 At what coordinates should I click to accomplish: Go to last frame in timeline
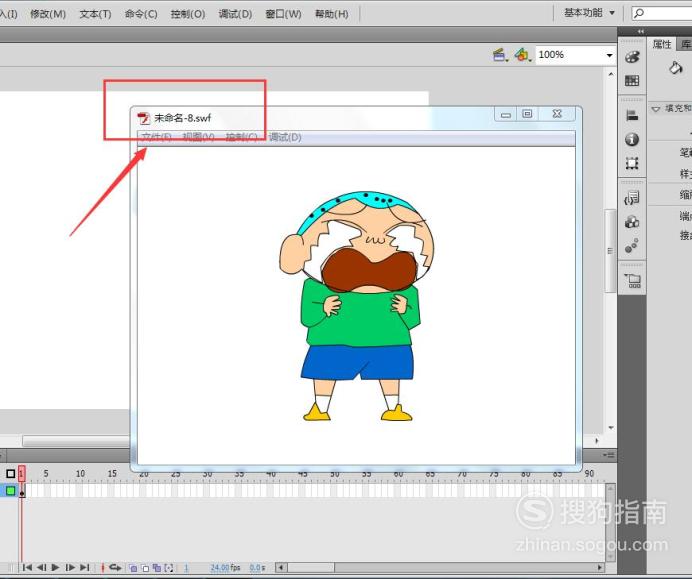click(85, 567)
